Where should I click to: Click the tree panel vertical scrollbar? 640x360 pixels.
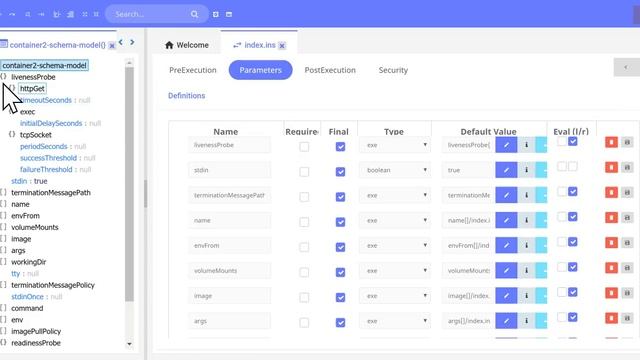pyautogui.click(x=129, y=184)
